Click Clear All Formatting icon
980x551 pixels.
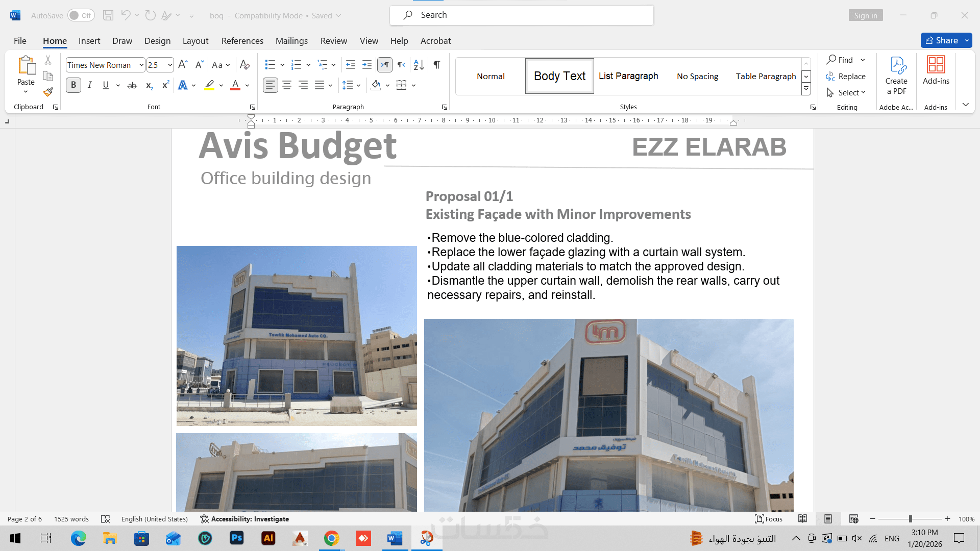pyautogui.click(x=244, y=65)
